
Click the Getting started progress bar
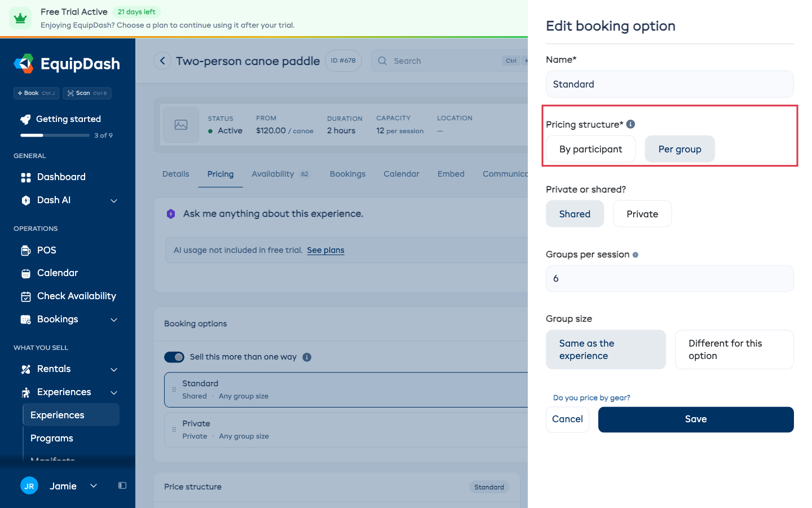[55, 135]
